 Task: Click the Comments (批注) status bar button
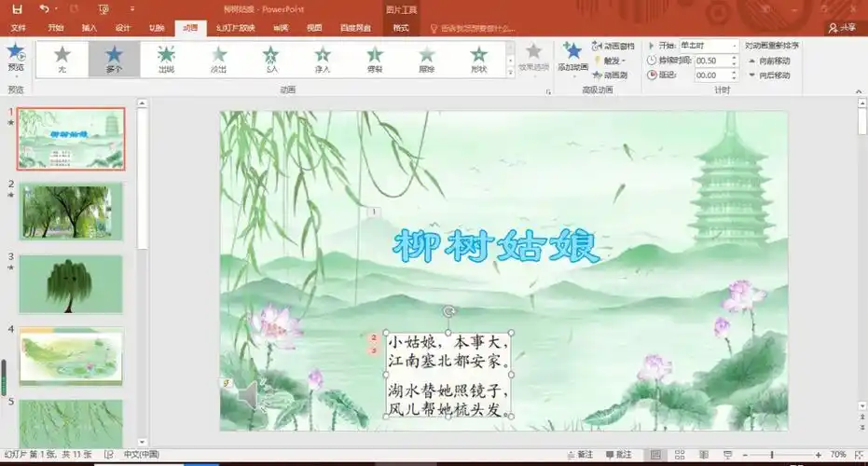pos(619,455)
